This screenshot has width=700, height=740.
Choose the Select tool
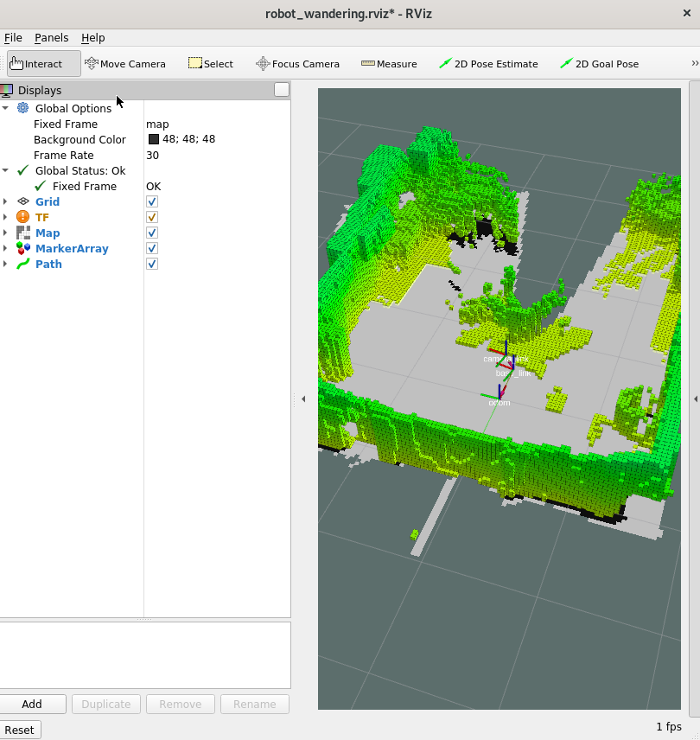210,63
